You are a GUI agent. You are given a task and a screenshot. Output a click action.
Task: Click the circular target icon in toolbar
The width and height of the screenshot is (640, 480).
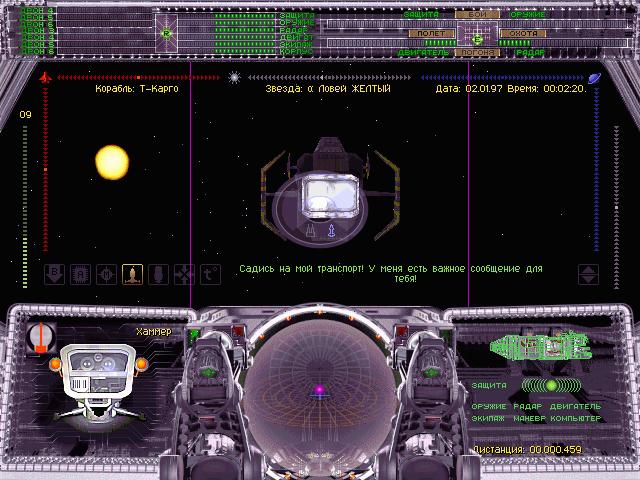click(107, 273)
